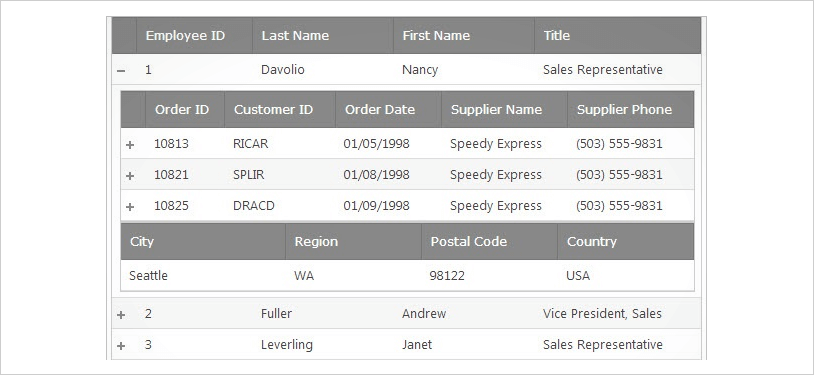Click the Supplier Name column header
This screenshot has height=375, width=814.
505,110
